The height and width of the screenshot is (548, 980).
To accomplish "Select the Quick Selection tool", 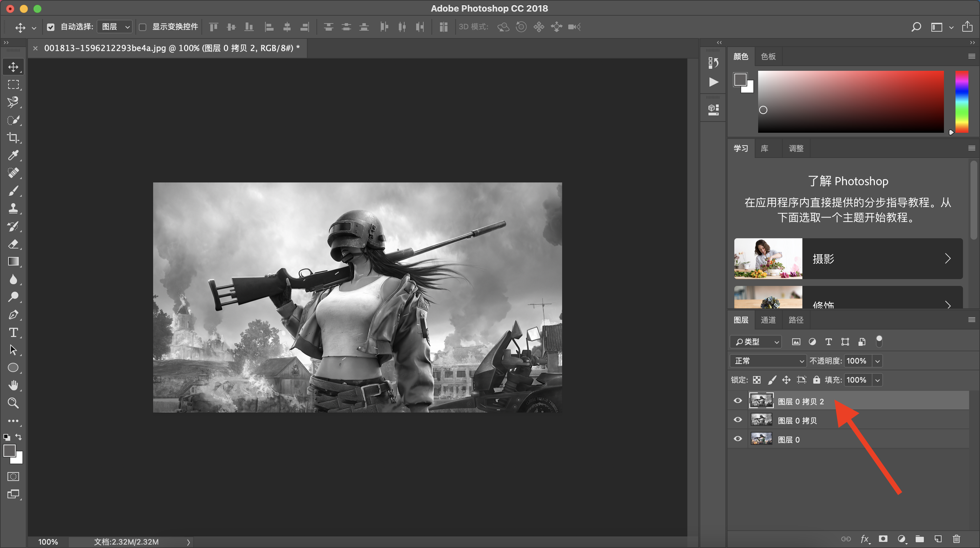I will tap(13, 120).
